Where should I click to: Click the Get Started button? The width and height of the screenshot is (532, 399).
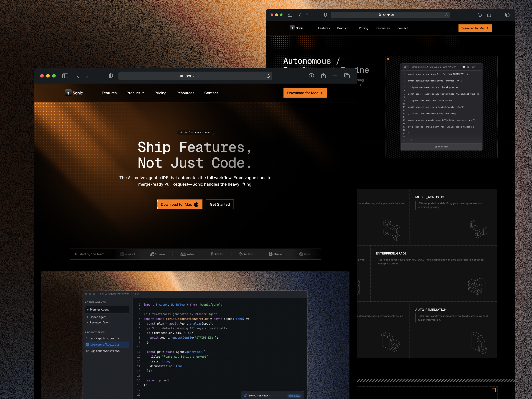(220, 204)
